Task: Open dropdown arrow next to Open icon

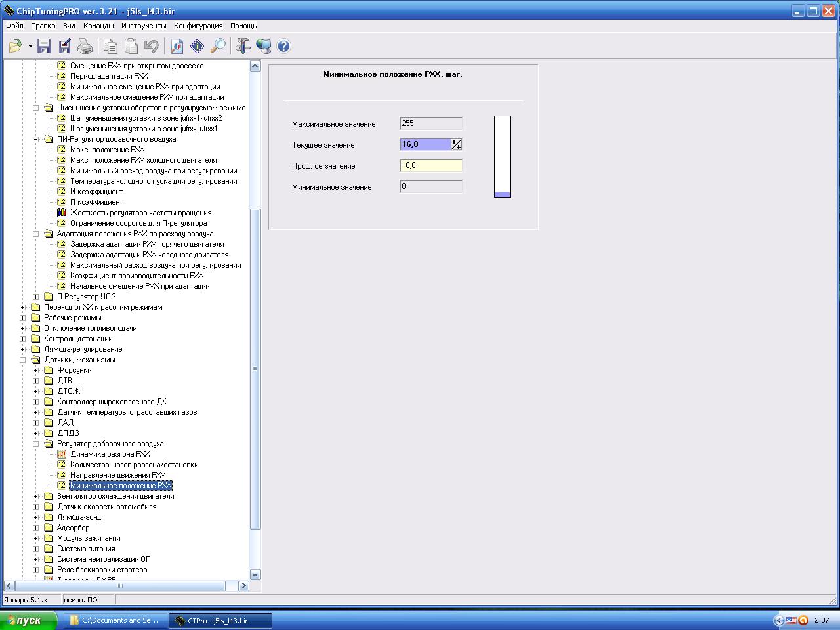Action: pos(30,46)
